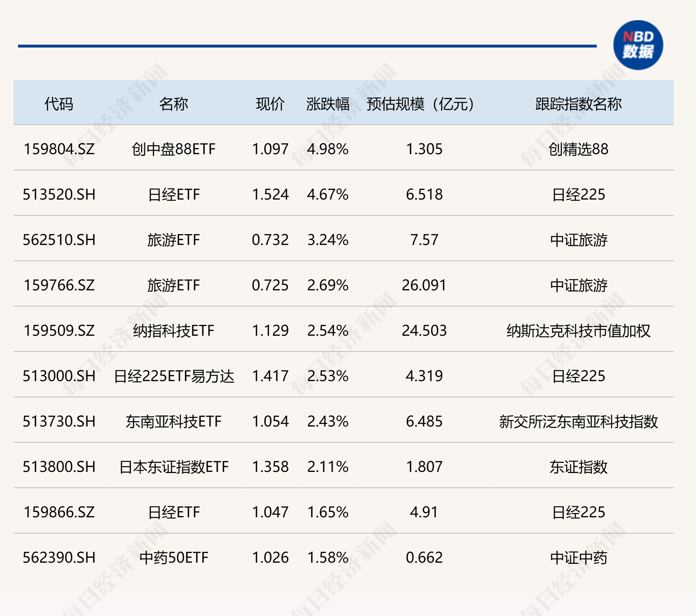This screenshot has width=696, height=616.
Task: Click the 涨跌幅 column header
Action: click(327, 104)
